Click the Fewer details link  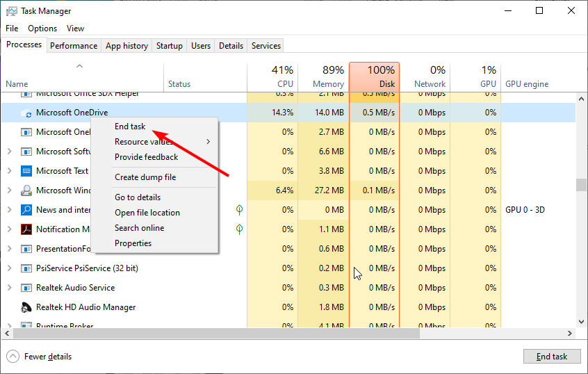[x=48, y=357]
